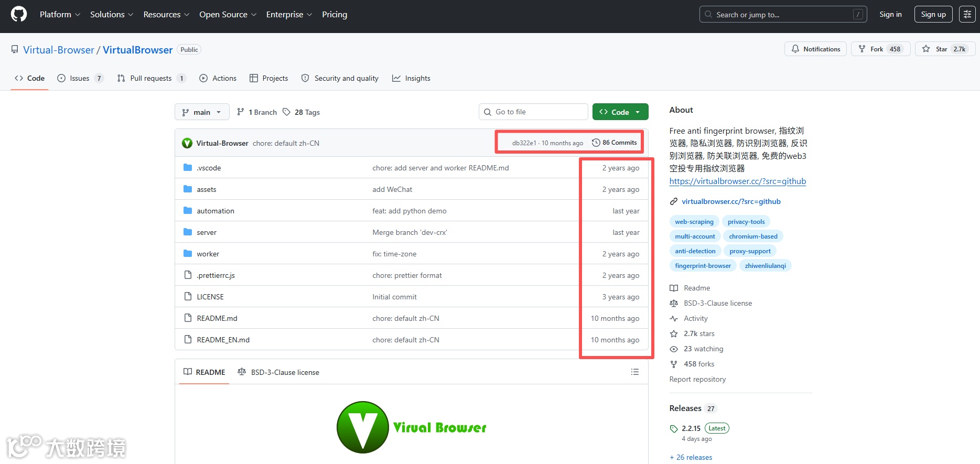Select the multi-account topic tag
The width and height of the screenshot is (980, 464).
pyautogui.click(x=695, y=236)
